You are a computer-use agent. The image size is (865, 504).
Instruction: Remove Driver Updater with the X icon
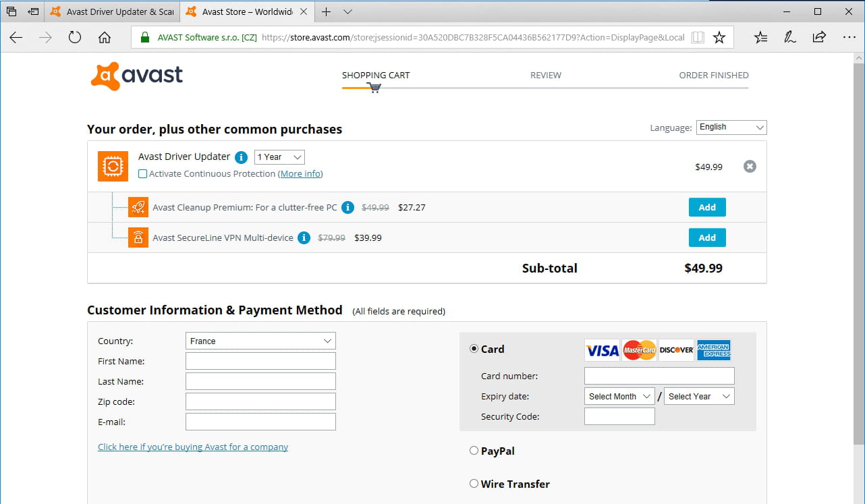click(750, 166)
